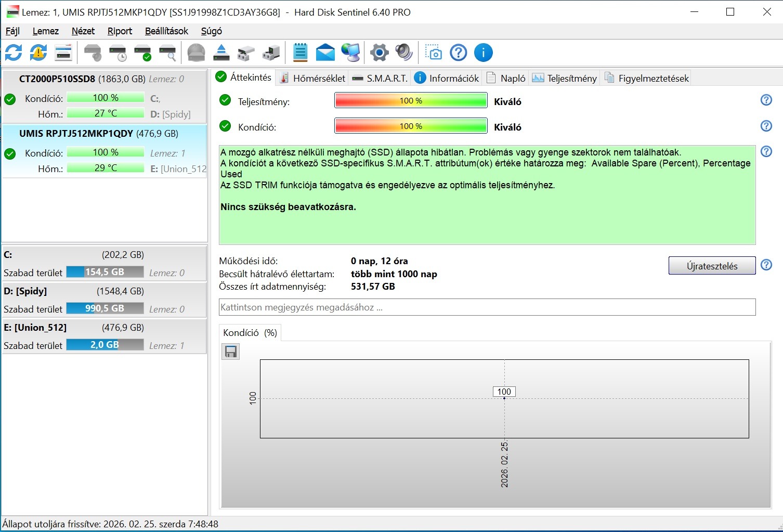Viewport: 783px width, 532px height.
Task: Open the Fájl menu
Action: pyautogui.click(x=13, y=31)
